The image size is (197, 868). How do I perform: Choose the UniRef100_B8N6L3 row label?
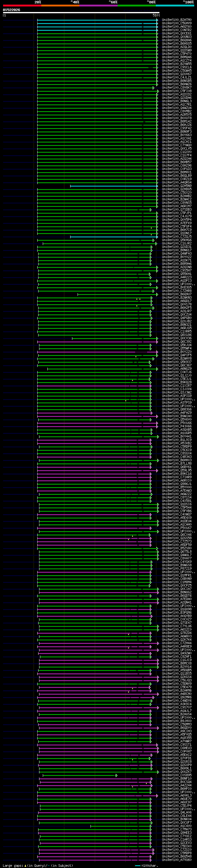(x=177, y=101)
